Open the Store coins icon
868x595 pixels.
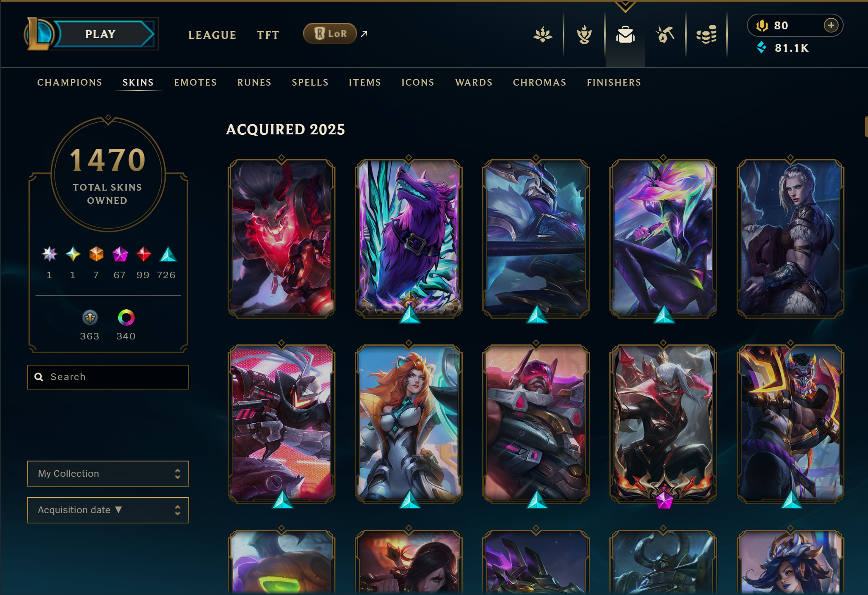pos(706,35)
